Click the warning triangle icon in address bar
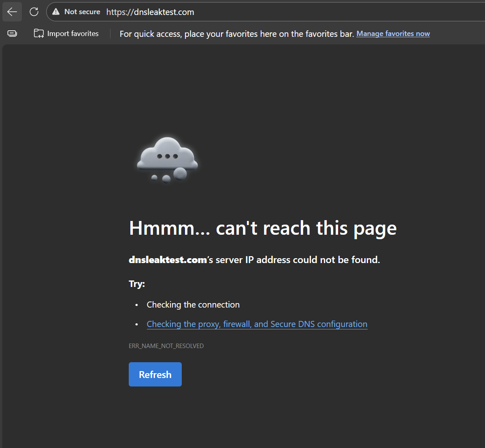The width and height of the screenshot is (485, 448). (56, 12)
